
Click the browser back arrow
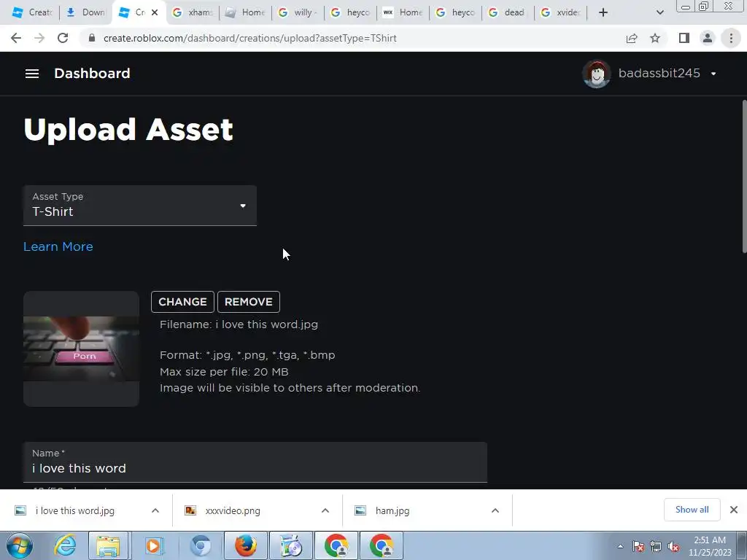click(16, 38)
